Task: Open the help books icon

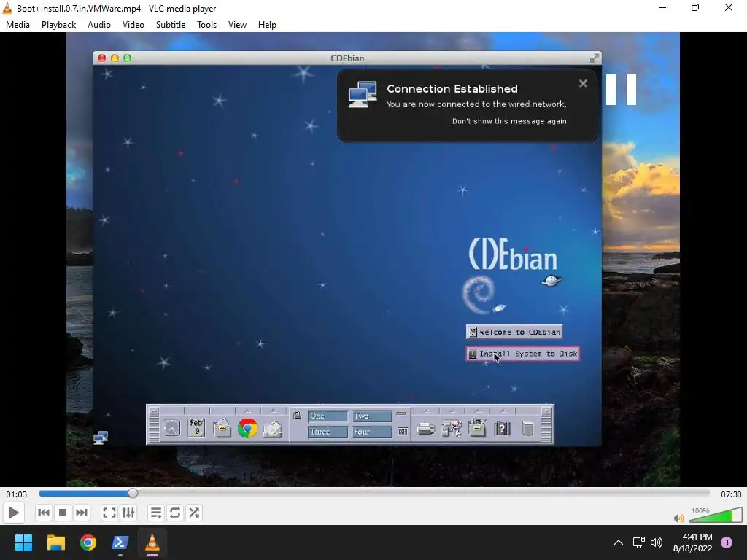Action: click(502, 429)
